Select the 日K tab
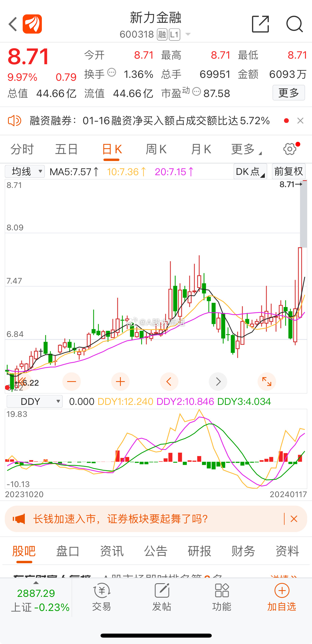Viewport: 312px width, 644px height. coord(112,149)
